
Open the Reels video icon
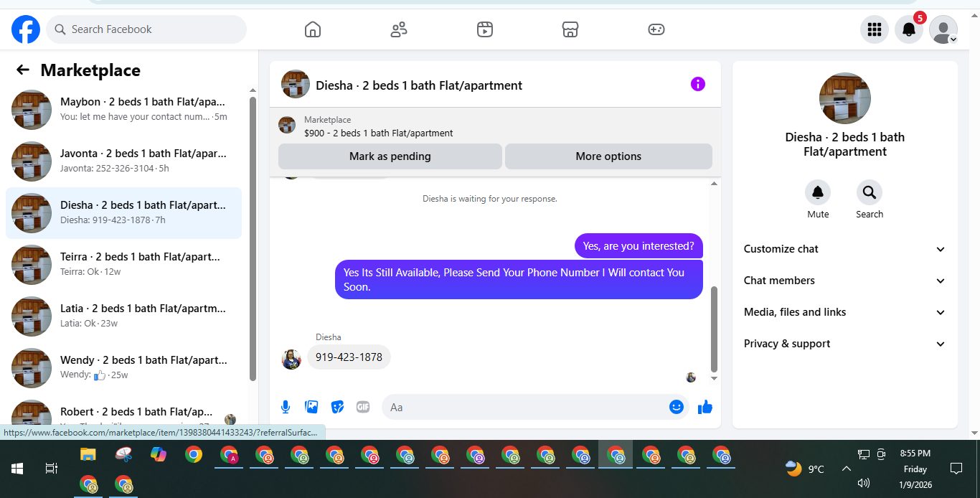[x=485, y=29]
